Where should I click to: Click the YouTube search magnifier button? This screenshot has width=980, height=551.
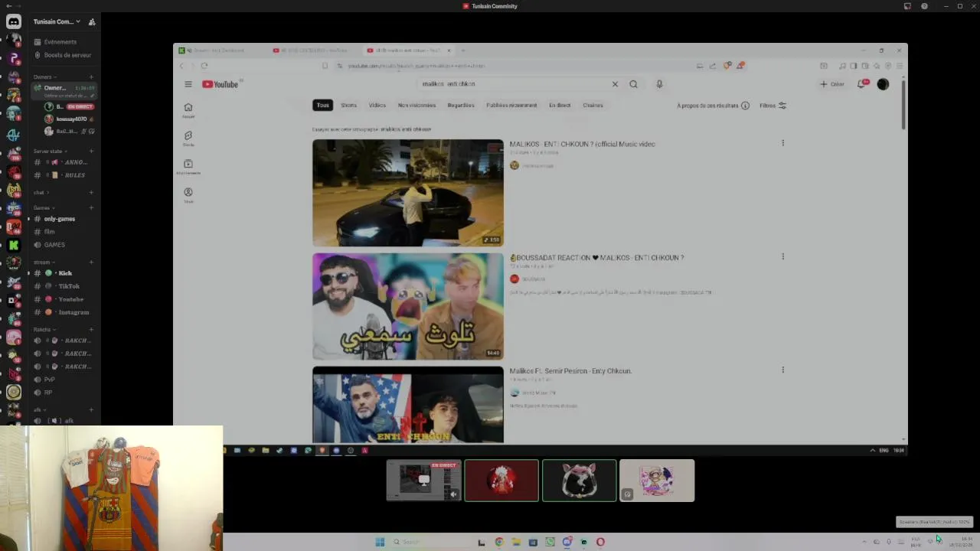coord(633,84)
